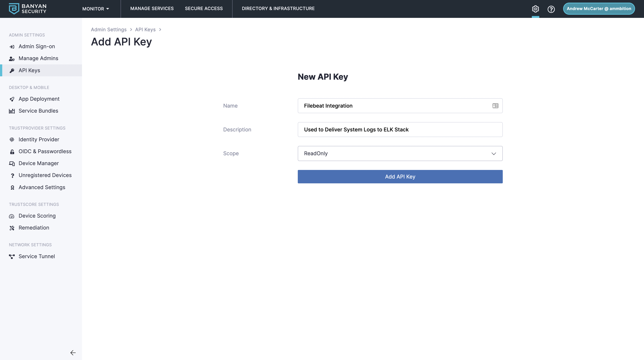Click the Unregistered Devices question icon
This screenshot has width=644, height=360.
[x=12, y=176]
